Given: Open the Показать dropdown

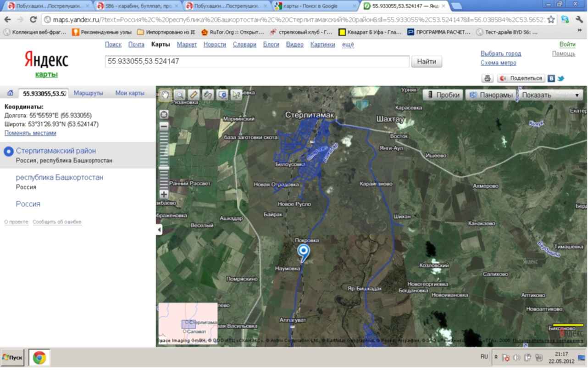Looking at the screenshot, I should [x=550, y=95].
